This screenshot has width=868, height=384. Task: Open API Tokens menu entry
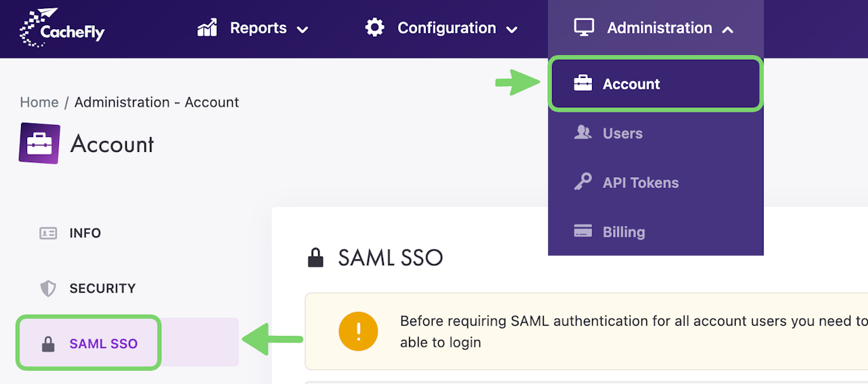point(640,183)
